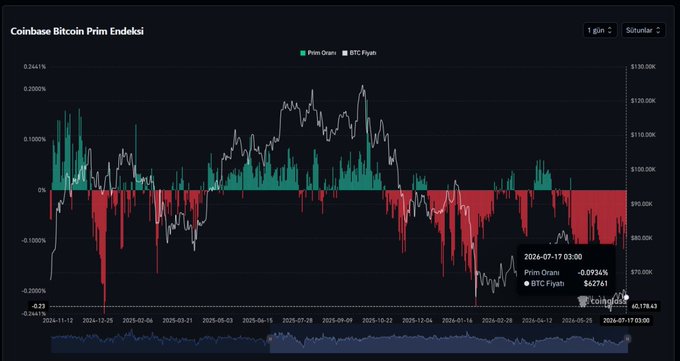680x361 pixels.
Task: Click the 0% left axis value
Action: (x=42, y=190)
